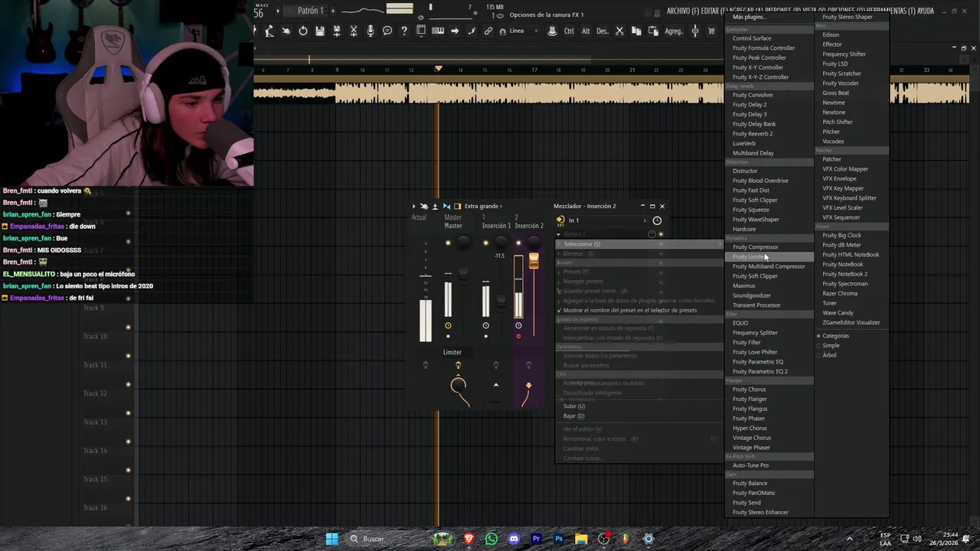
Task: Open Discord from the taskbar
Action: (x=514, y=539)
